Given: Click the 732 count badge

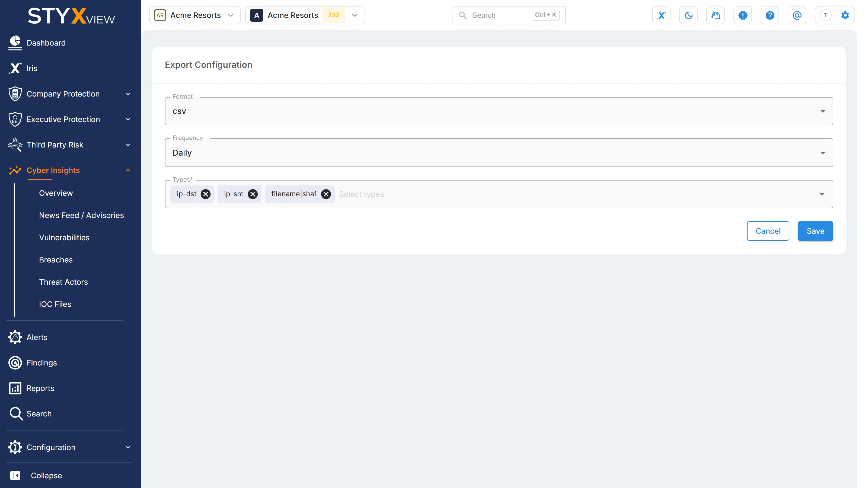Looking at the screenshot, I should [x=333, y=15].
